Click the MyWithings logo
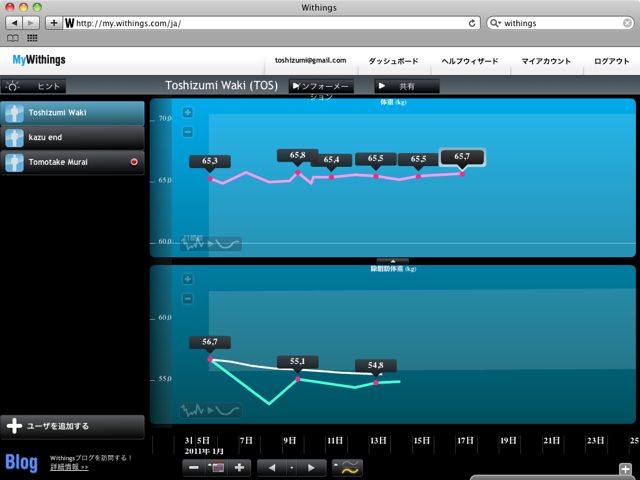Viewport: 640px width, 480px height. (39, 60)
